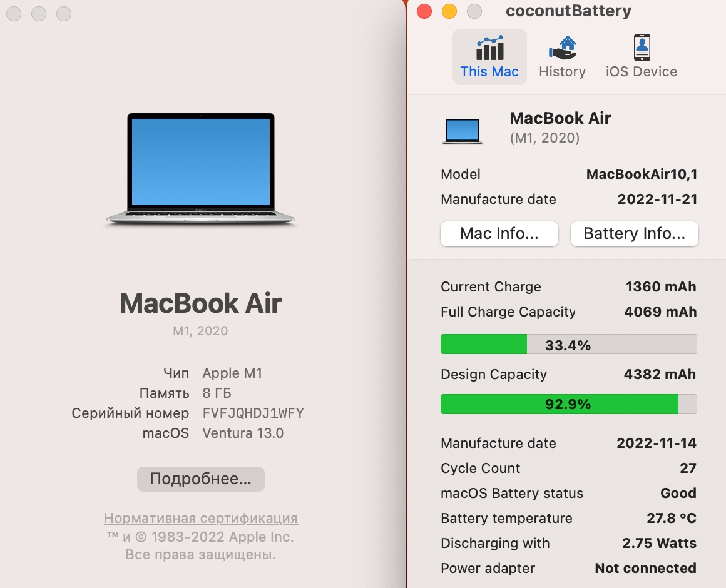Switch to the iOS Device tab
Viewport: 726px width, 588px height.
point(642,57)
